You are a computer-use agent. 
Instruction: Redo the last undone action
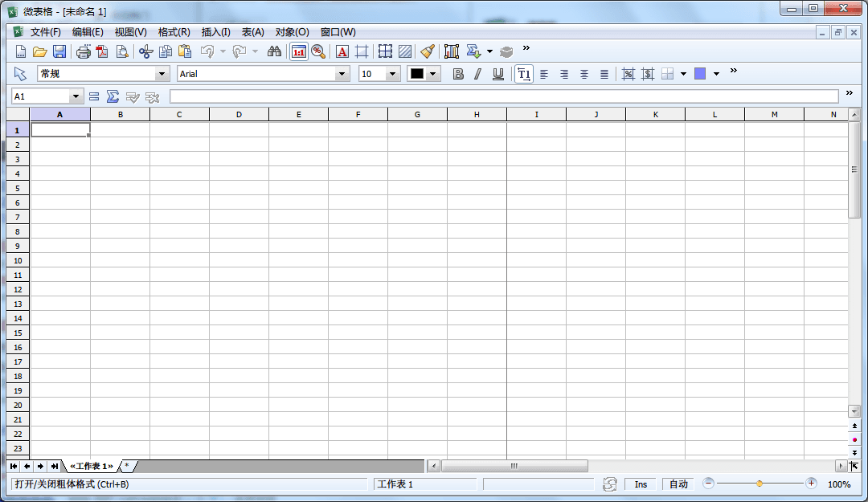[x=240, y=52]
